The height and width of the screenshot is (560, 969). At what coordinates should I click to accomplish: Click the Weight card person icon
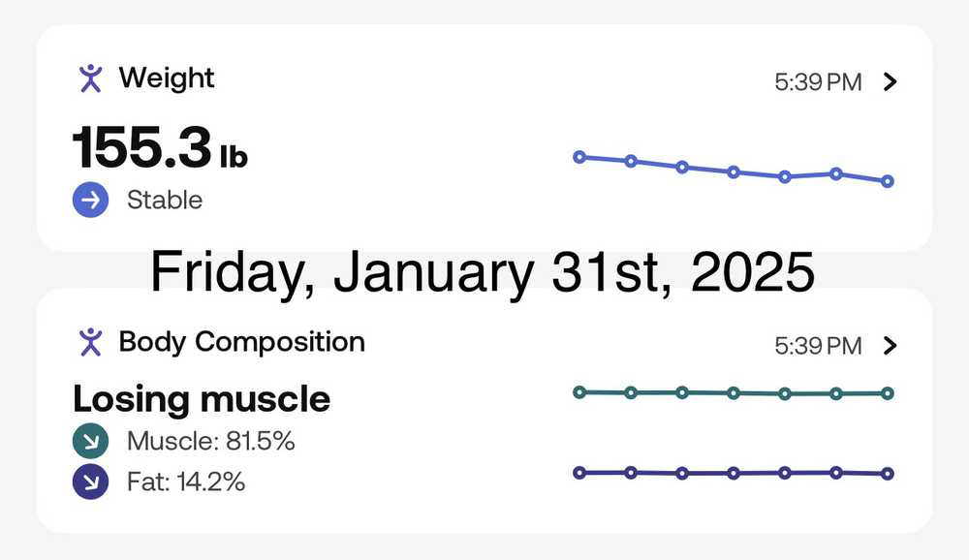tap(90, 78)
